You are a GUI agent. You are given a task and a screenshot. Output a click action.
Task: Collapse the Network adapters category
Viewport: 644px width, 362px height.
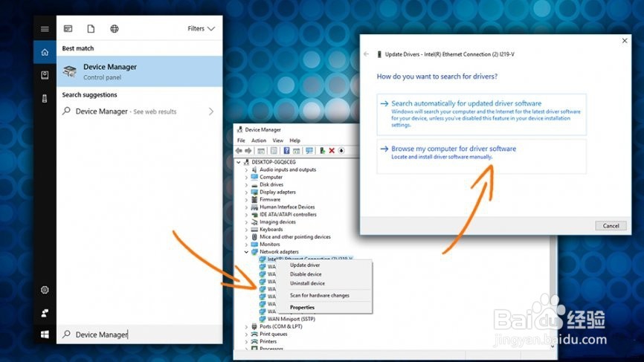click(x=246, y=251)
